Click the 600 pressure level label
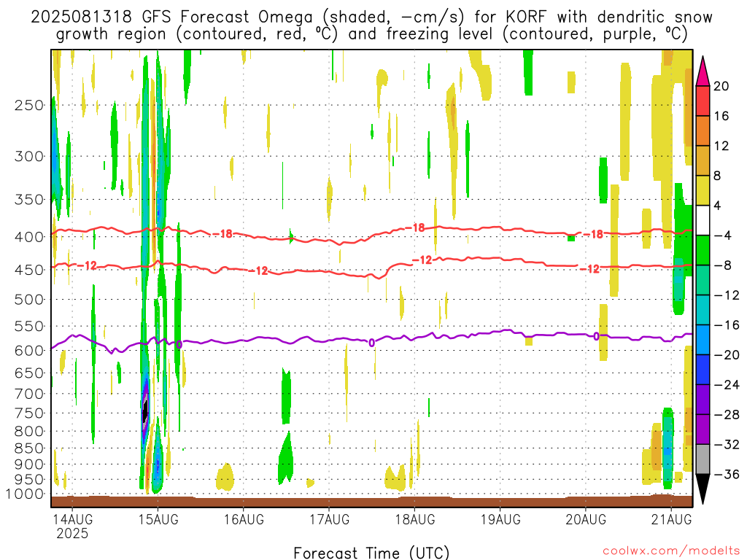Screen dimensions: 747x560 (x=29, y=351)
